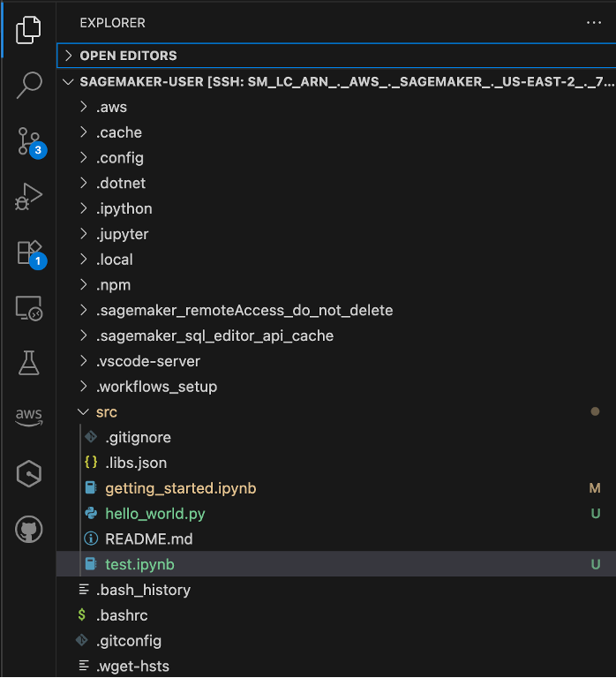Expand the Open Editors section

pos(128,56)
